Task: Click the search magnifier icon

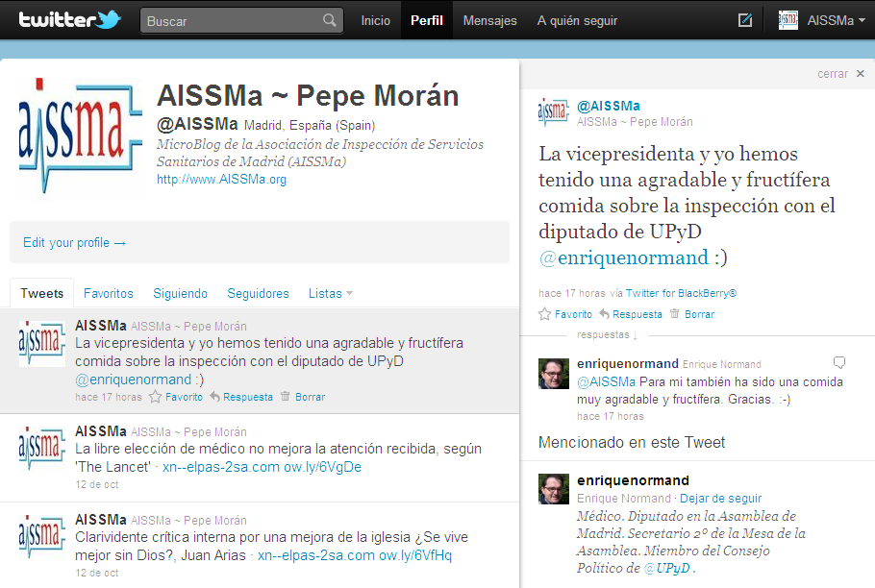Action: click(329, 20)
